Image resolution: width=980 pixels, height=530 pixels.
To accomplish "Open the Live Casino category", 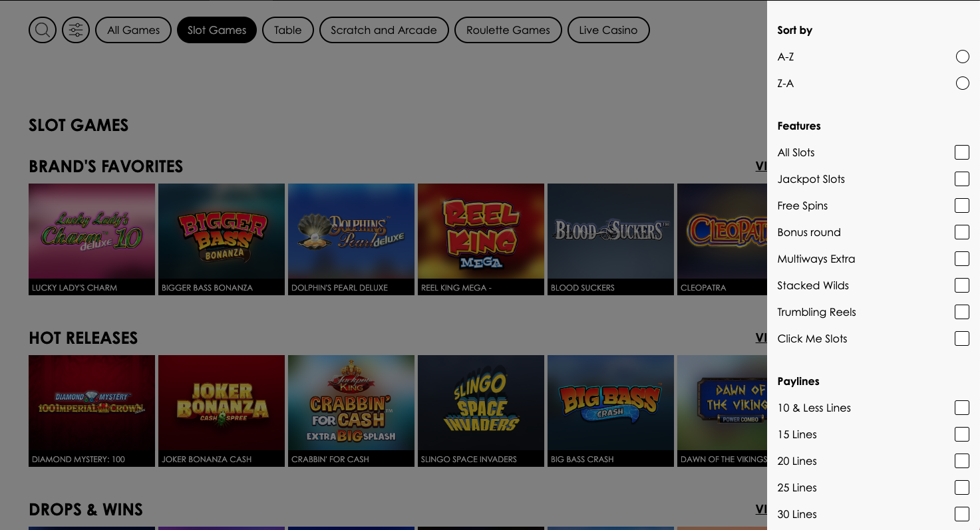I will [x=608, y=30].
